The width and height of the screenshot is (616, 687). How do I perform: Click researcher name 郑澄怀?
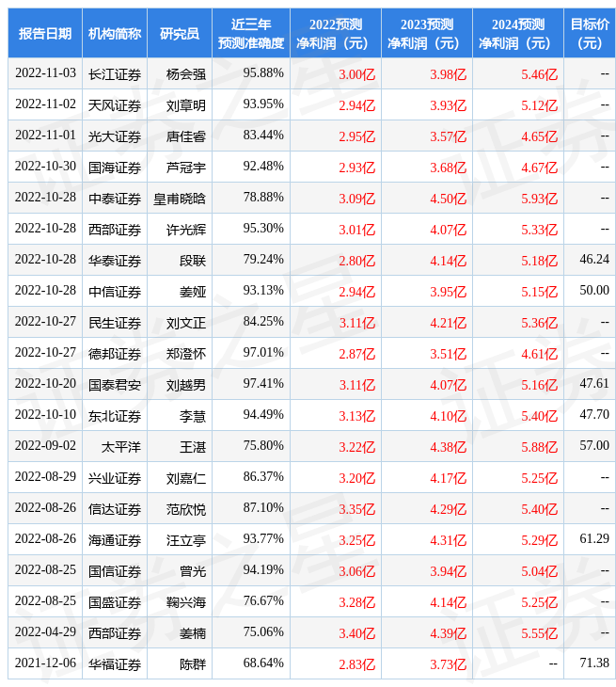tap(186, 354)
